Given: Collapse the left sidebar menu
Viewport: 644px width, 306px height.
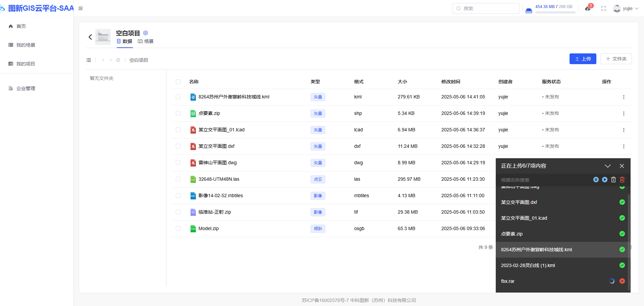Looking at the screenshot, I should (80, 8).
